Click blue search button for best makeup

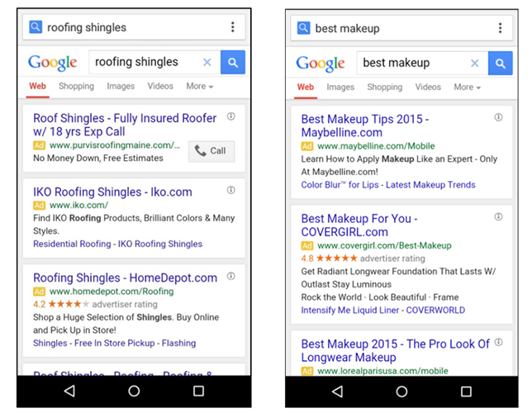[x=501, y=63]
